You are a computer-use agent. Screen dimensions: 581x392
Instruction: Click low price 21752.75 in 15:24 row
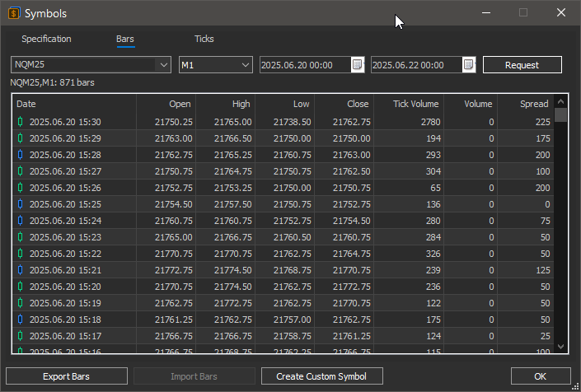point(293,221)
